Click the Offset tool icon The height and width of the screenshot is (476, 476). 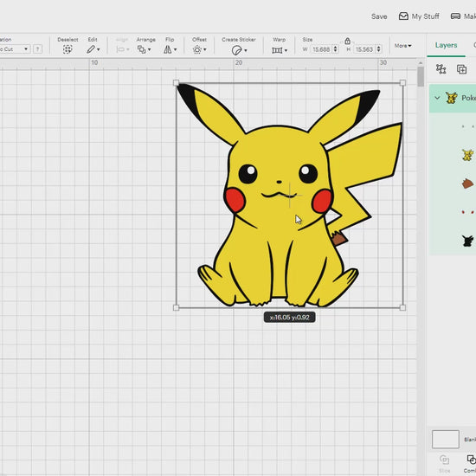coord(197,49)
